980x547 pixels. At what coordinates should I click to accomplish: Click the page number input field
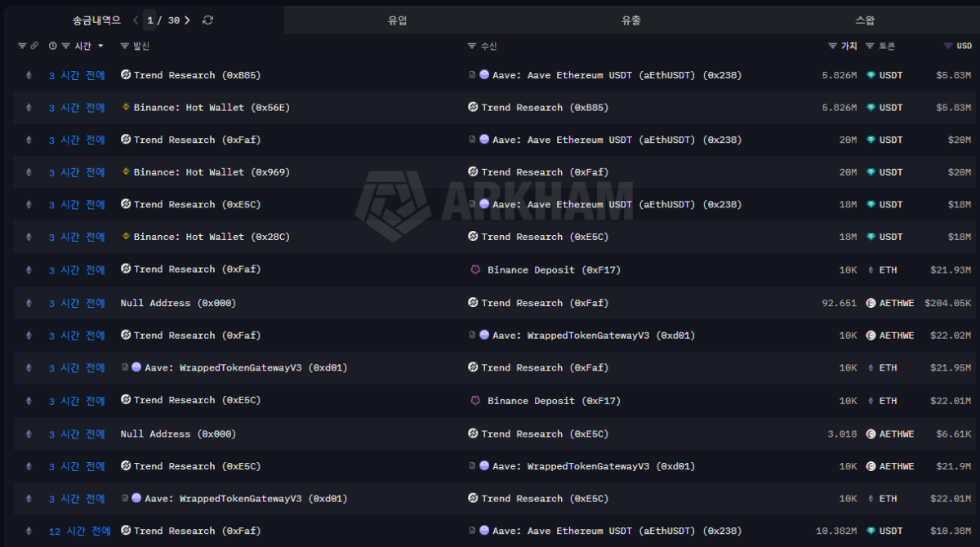point(150,20)
